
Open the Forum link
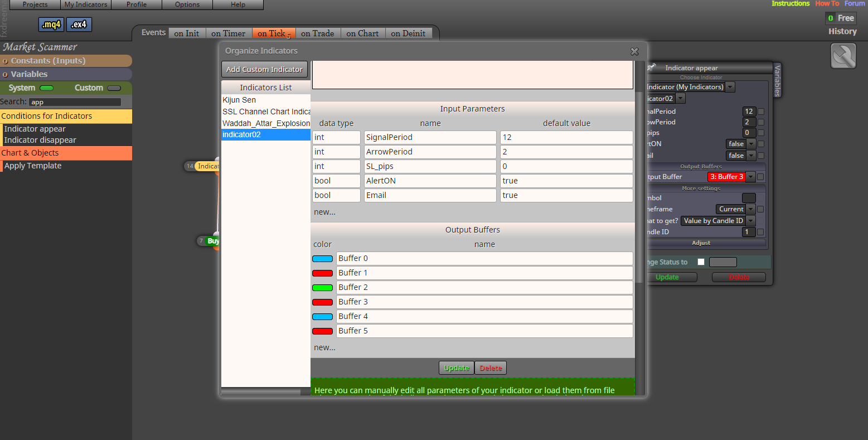coord(855,3)
